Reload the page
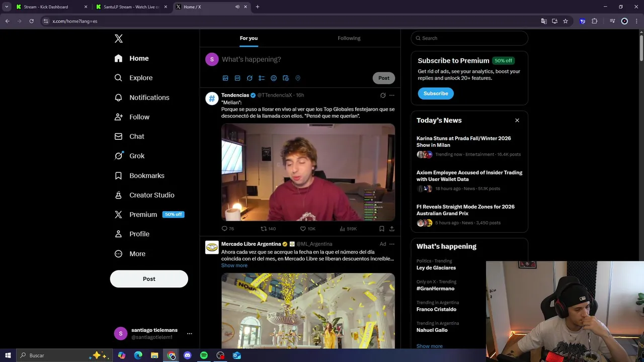 pos(31,21)
